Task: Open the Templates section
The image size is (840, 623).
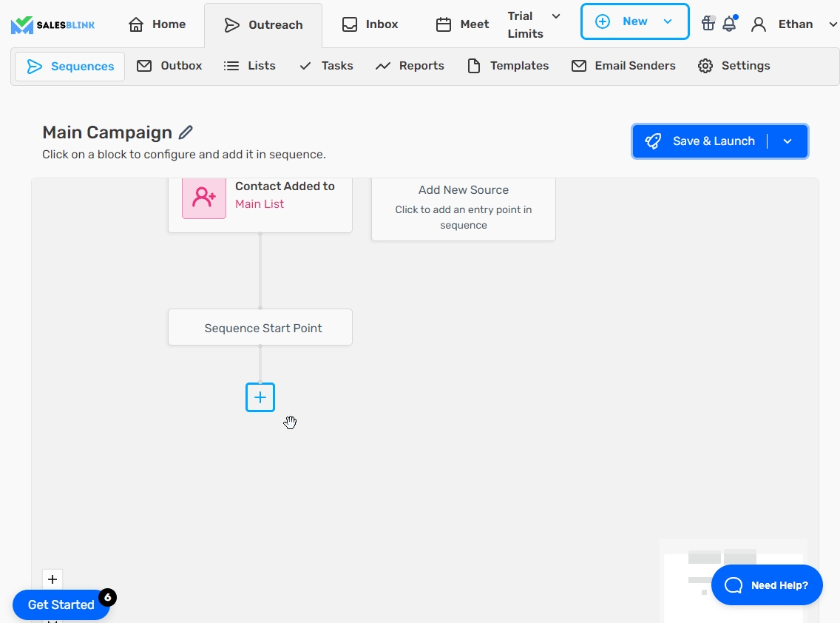Action: point(508,66)
